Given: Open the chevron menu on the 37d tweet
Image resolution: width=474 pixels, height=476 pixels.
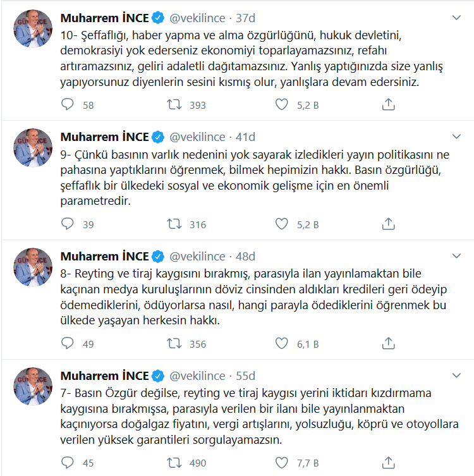Looking at the screenshot, I should (456, 18).
